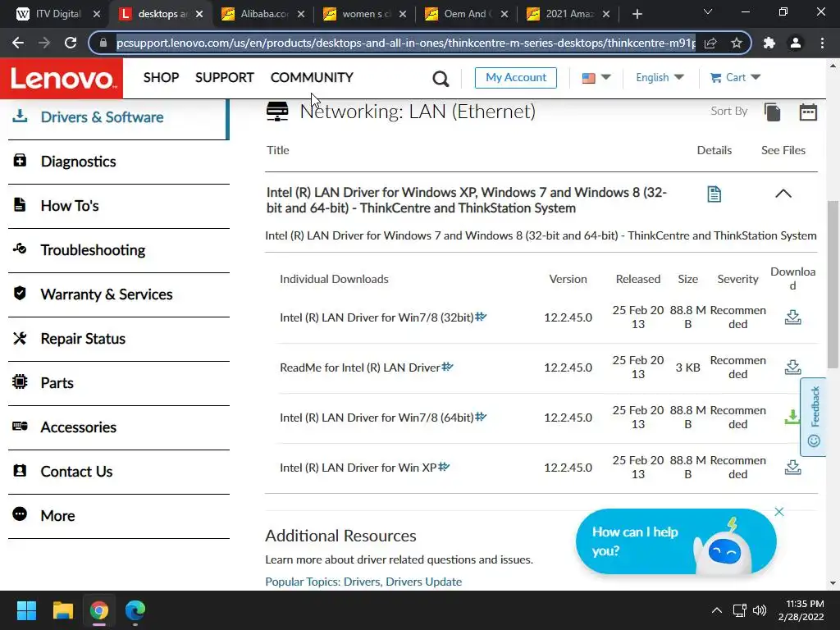
Task: Sort drivers by calendar date icon
Action: click(x=808, y=112)
